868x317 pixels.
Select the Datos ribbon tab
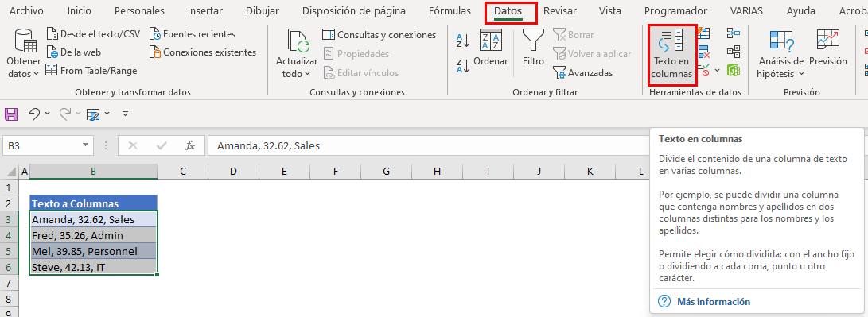click(x=508, y=10)
